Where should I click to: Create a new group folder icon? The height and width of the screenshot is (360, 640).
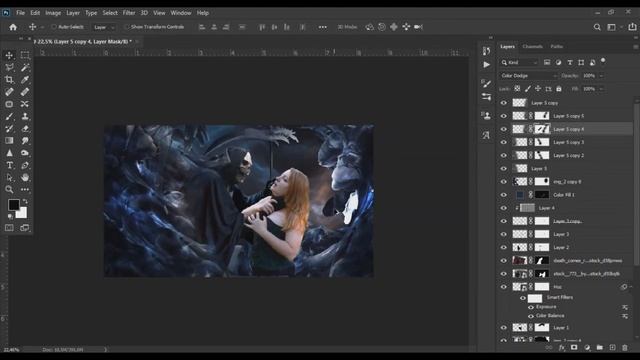600,348
